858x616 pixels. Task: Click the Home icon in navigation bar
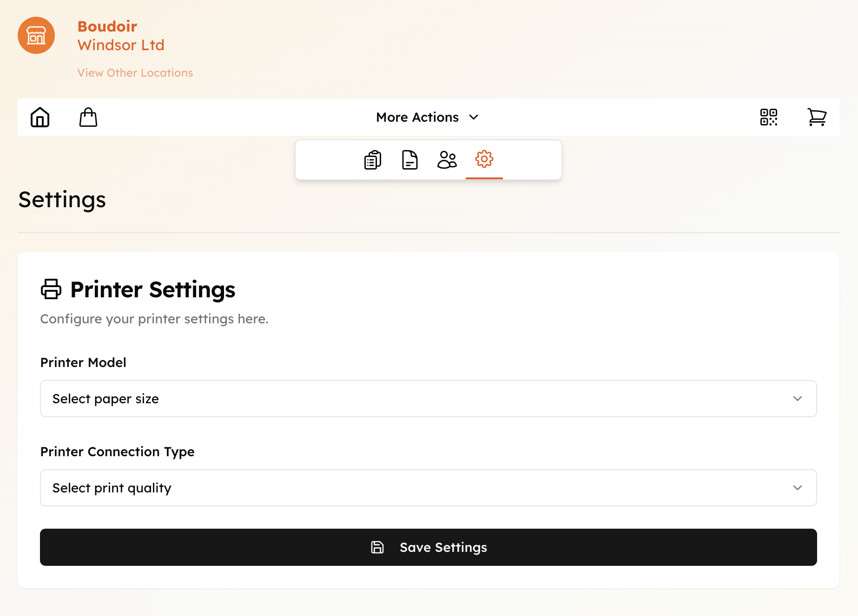(x=40, y=117)
